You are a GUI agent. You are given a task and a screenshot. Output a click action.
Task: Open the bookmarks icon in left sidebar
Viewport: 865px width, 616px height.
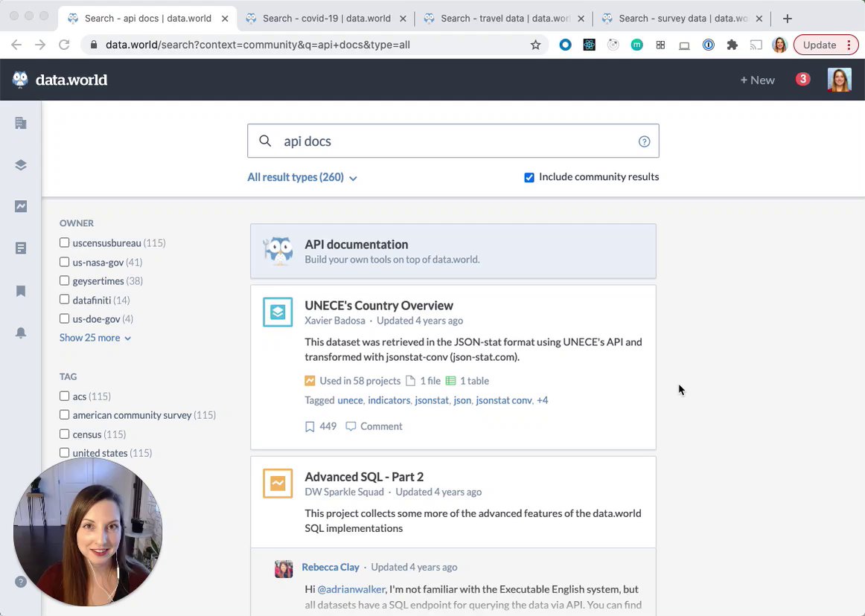21,291
